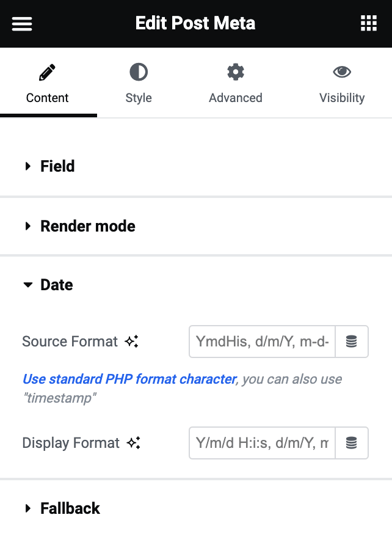Click the gear Advanced icon

[236, 72]
